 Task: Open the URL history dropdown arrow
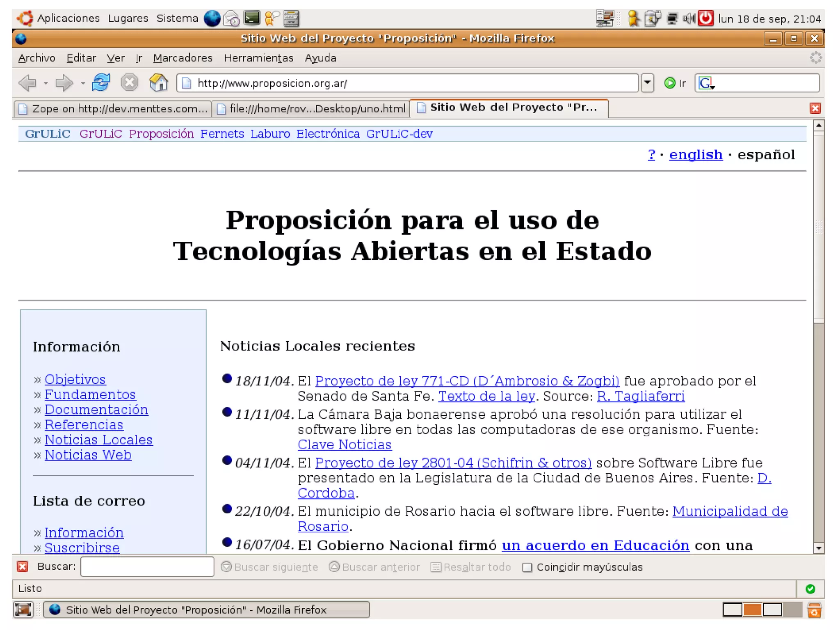tap(647, 83)
